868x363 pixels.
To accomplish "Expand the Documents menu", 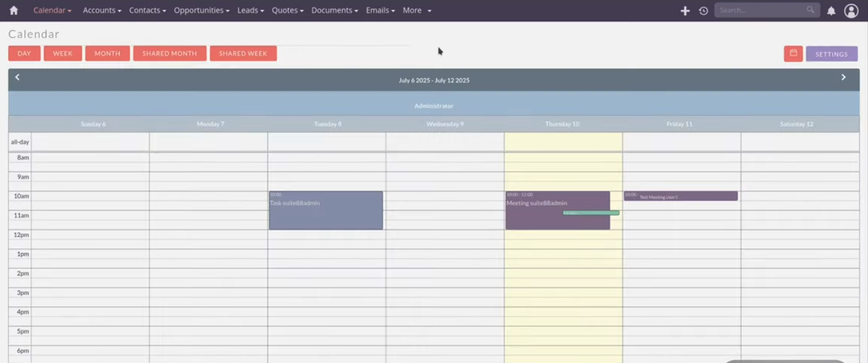I will coord(334,11).
